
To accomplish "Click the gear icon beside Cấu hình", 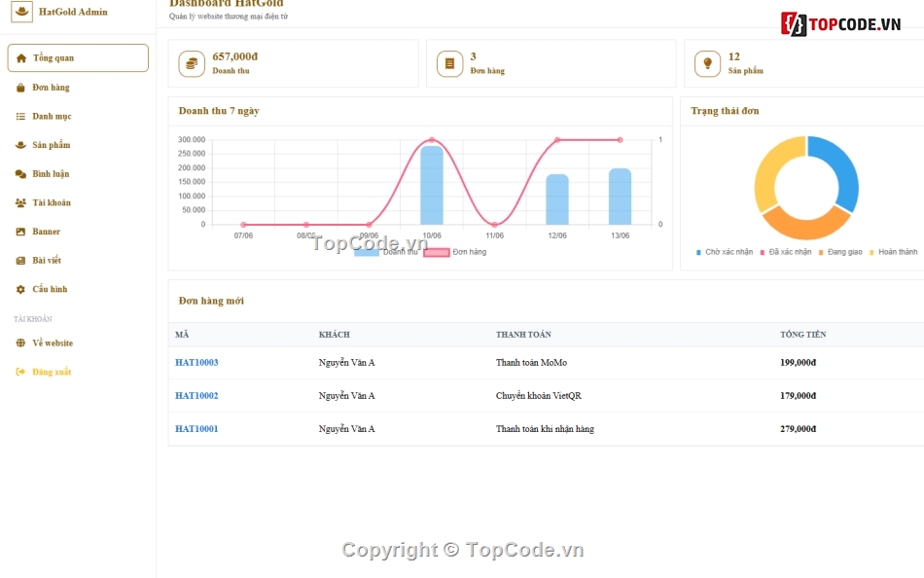I will coord(20,289).
